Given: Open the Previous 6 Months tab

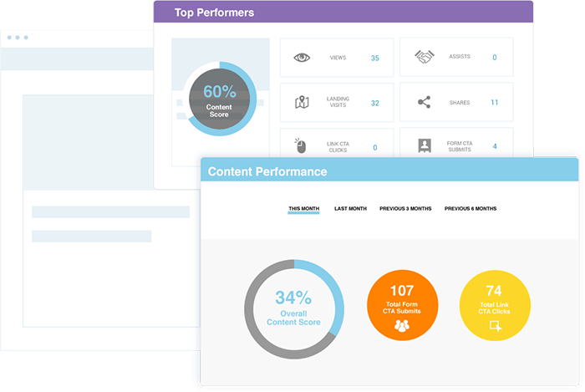Looking at the screenshot, I should 471,208.
